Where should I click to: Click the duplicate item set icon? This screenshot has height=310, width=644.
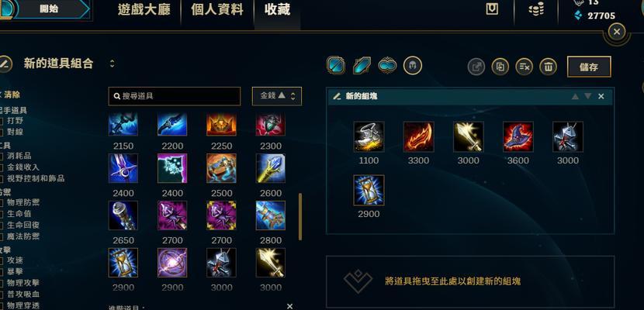500,67
